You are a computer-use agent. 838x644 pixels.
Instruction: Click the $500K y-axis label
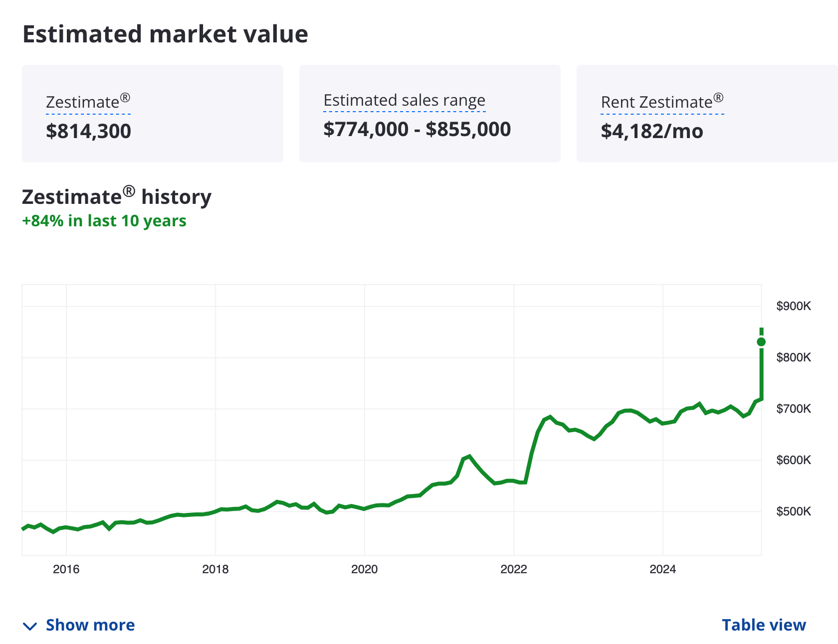click(794, 511)
